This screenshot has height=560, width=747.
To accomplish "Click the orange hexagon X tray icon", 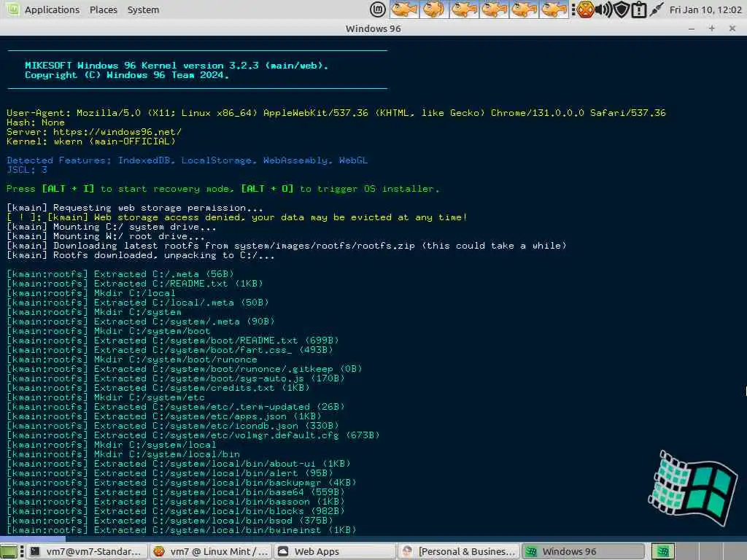I will (x=585, y=9).
